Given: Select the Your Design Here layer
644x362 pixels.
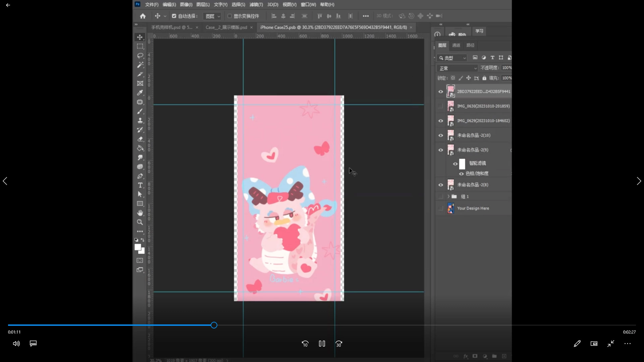Looking at the screenshot, I should [473, 208].
